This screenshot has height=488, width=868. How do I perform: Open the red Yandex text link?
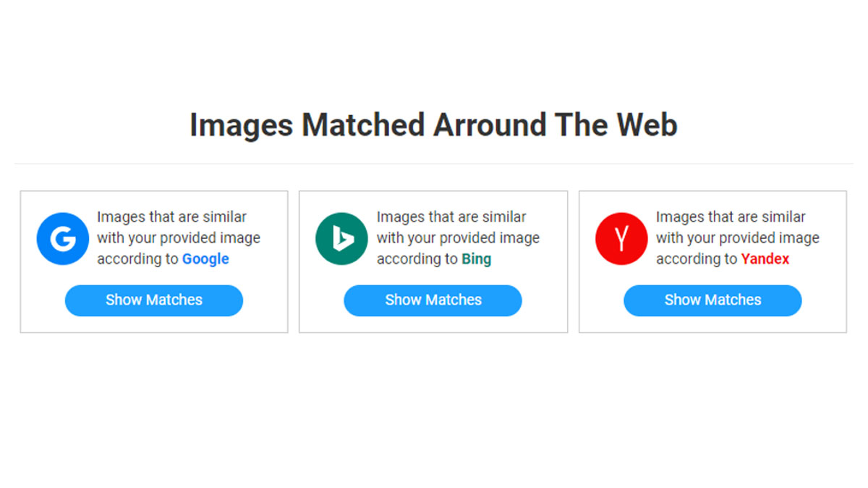coord(765,259)
